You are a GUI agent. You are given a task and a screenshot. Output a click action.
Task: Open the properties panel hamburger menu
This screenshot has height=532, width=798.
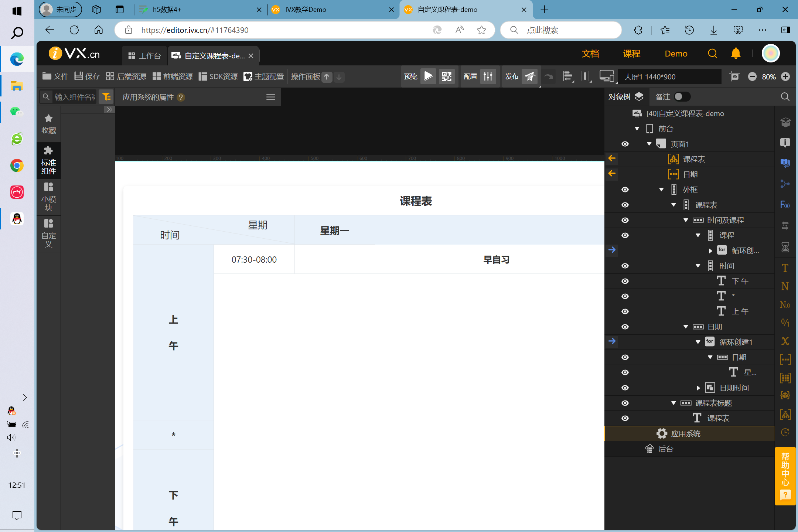coord(271,97)
